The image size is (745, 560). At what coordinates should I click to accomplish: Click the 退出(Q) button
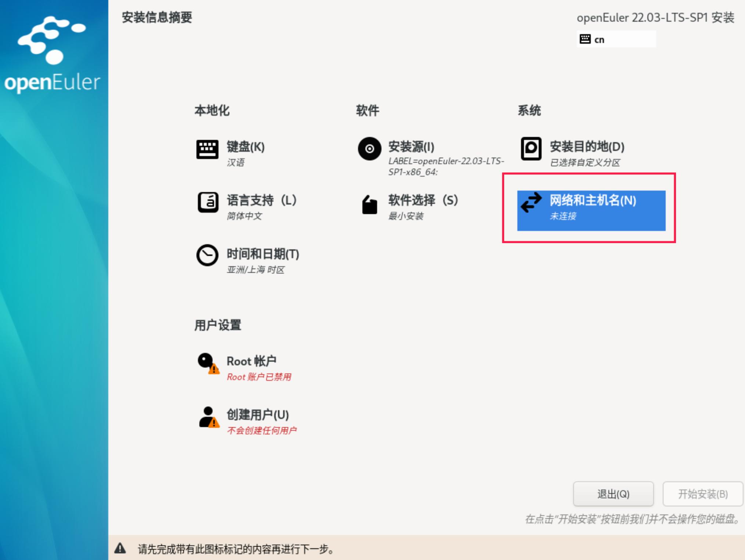point(613,494)
